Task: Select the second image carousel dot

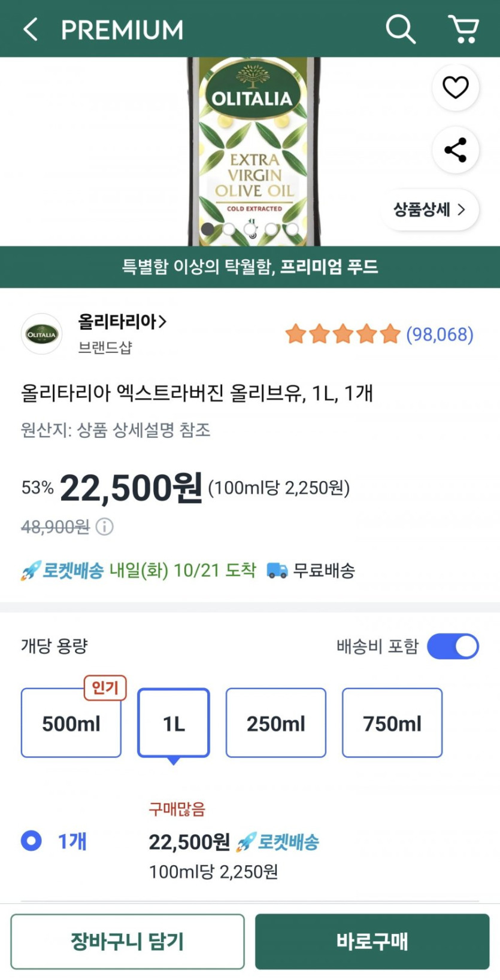Action: pos(229,229)
